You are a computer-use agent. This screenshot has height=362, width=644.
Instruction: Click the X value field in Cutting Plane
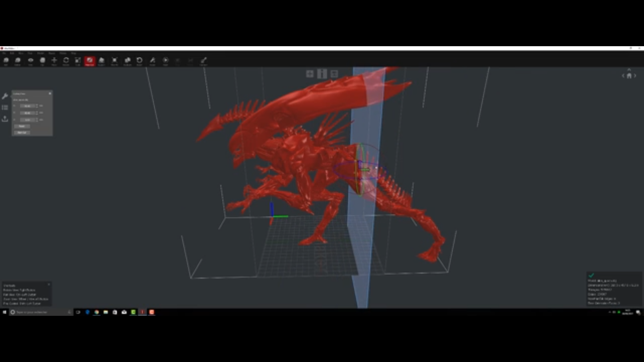click(28, 106)
